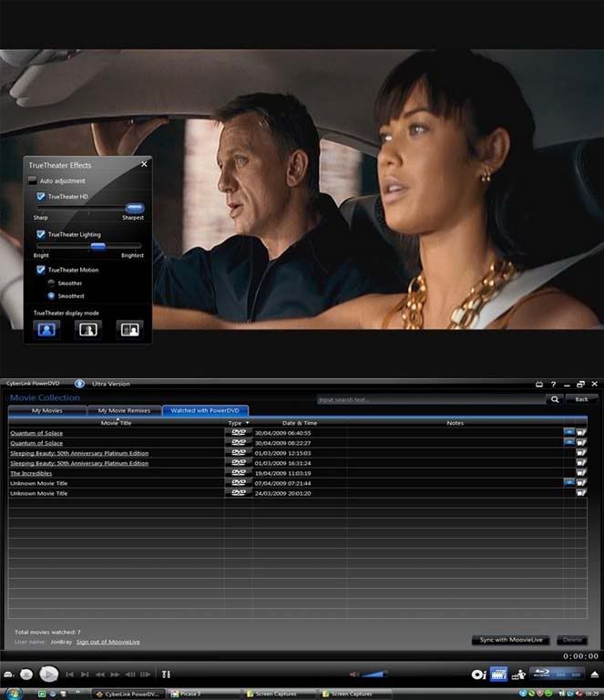
Task: Switch to the My Movies tab
Action: tap(47, 410)
